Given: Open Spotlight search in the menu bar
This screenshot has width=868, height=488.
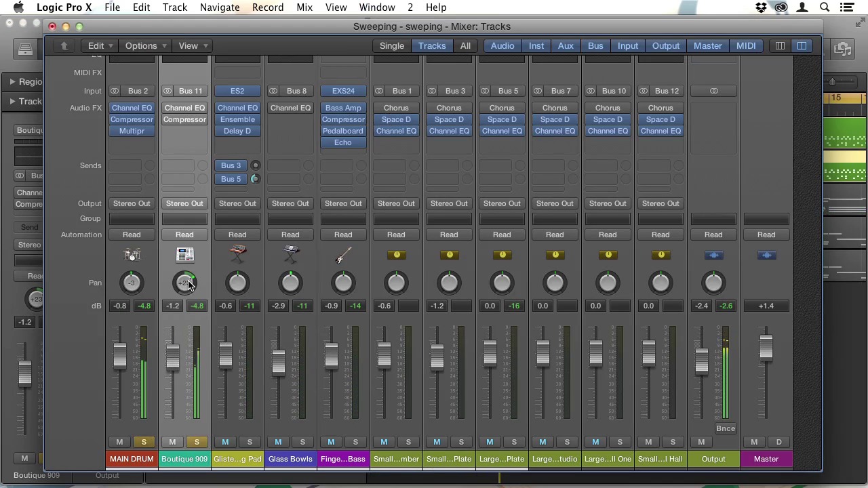Looking at the screenshot, I should [825, 7].
